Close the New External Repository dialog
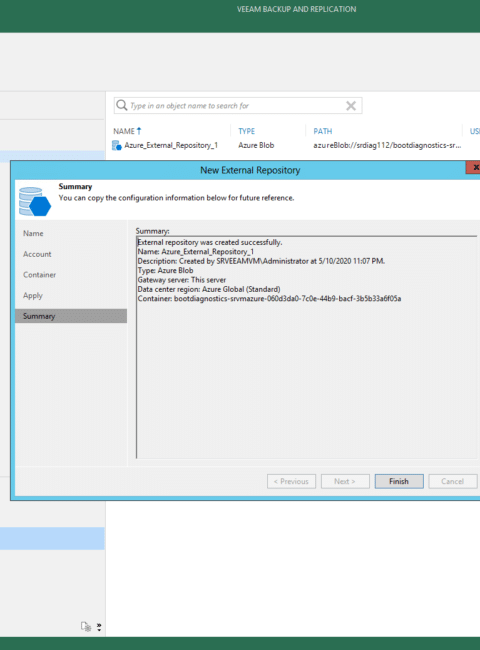 473,167
